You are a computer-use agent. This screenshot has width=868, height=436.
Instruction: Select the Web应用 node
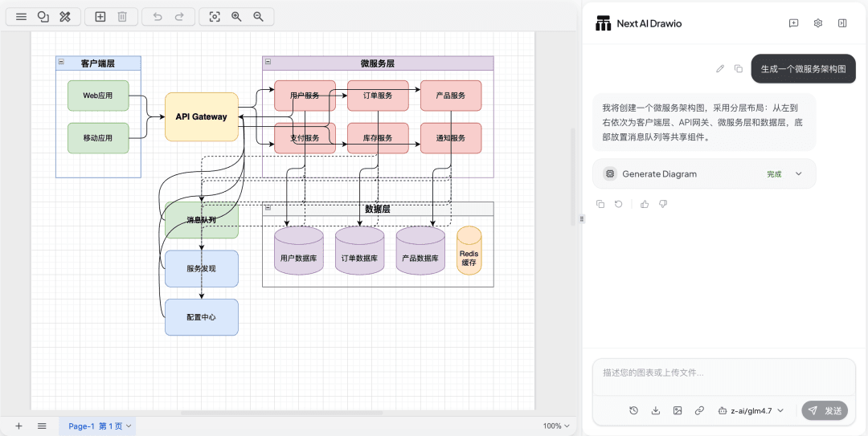click(98, 96)
